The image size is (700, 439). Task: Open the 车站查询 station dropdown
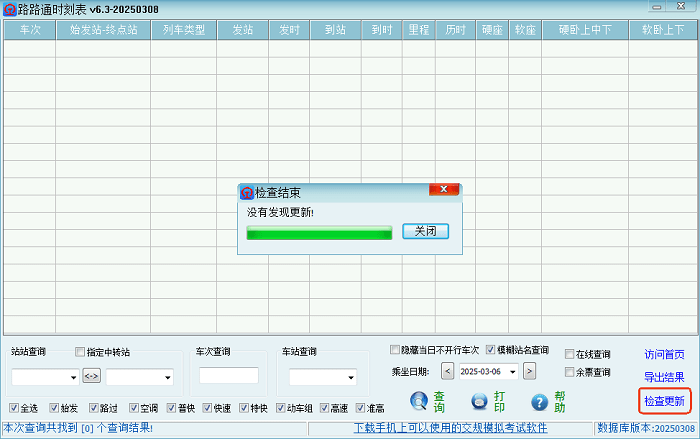(x=351, y=377)
